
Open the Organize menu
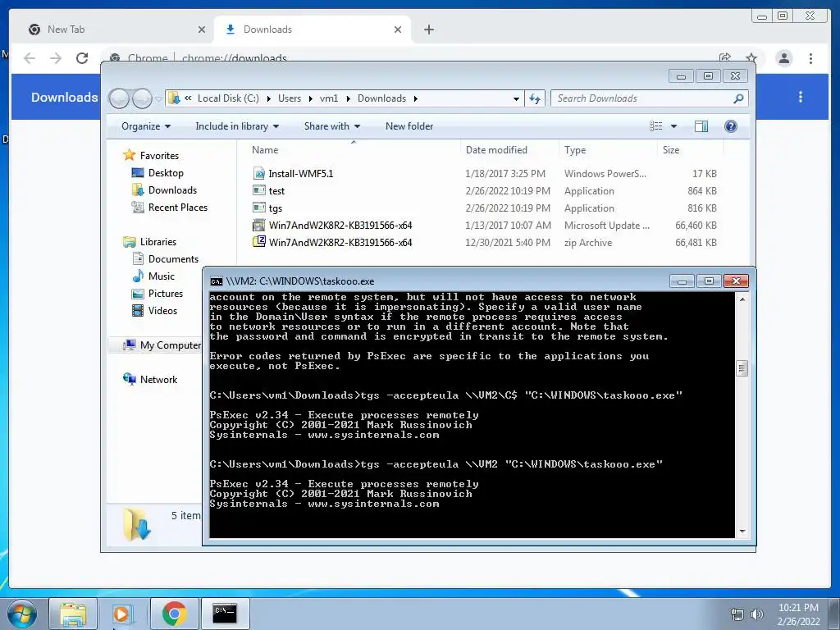point(146,126)
